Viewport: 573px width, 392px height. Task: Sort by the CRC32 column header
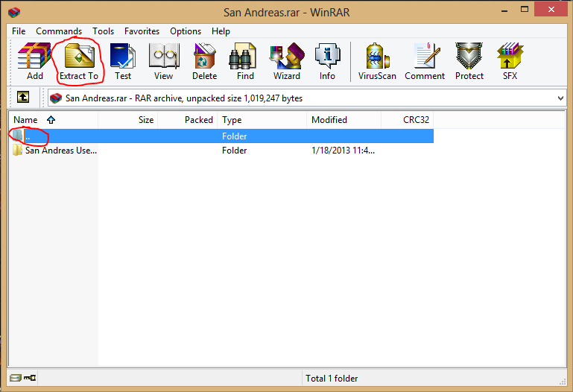(x=408, y=120)
